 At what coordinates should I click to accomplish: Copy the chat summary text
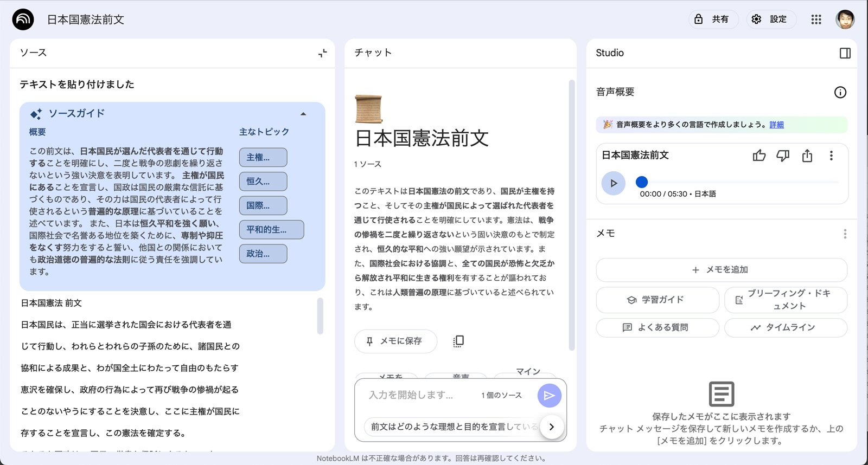(x=458, y=341)
